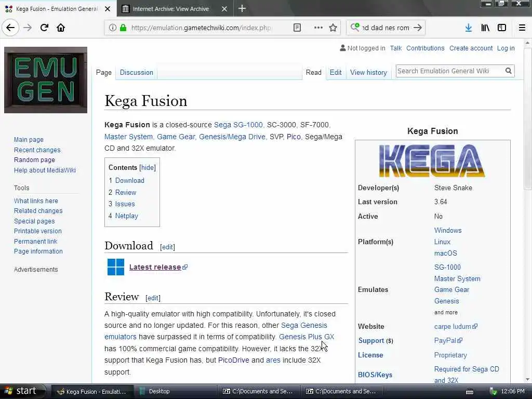Hide the Contents table via hide link

[x=148, y=168]
